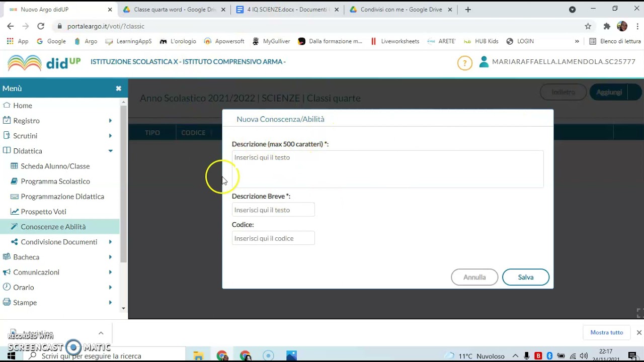
Task: Click the Comunicazioni megaphone icon
Action: [7, 272]
